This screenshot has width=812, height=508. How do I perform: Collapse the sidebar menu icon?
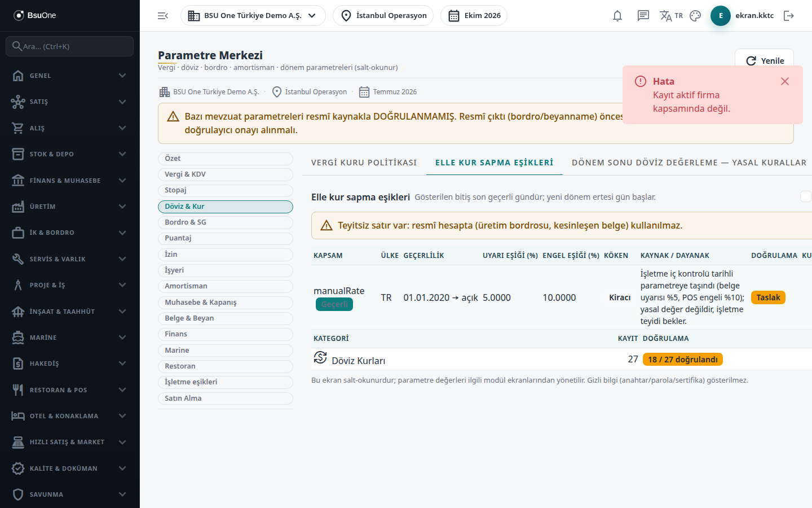pyautogui.click(x=163, y=16)
